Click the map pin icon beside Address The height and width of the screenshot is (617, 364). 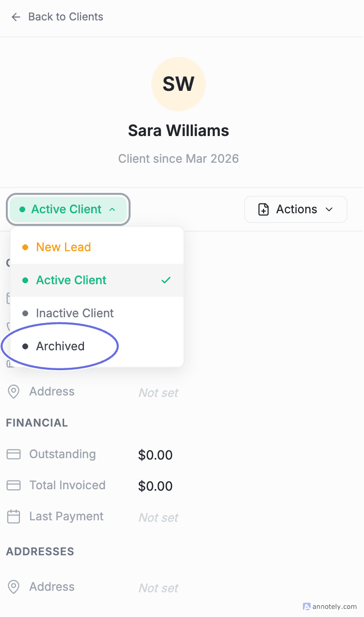(13, 392)
